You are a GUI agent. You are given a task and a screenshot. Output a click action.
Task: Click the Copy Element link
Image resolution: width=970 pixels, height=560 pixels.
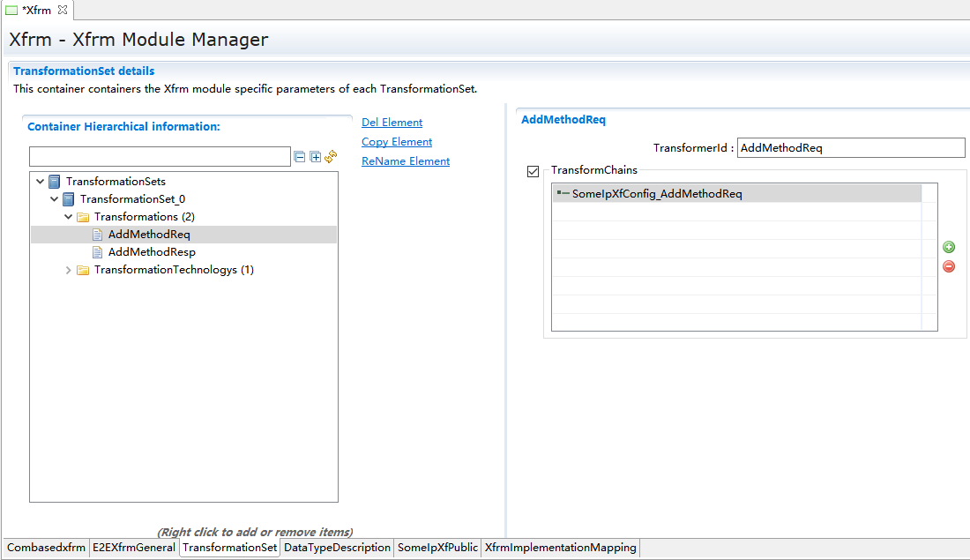coord(397,142)
